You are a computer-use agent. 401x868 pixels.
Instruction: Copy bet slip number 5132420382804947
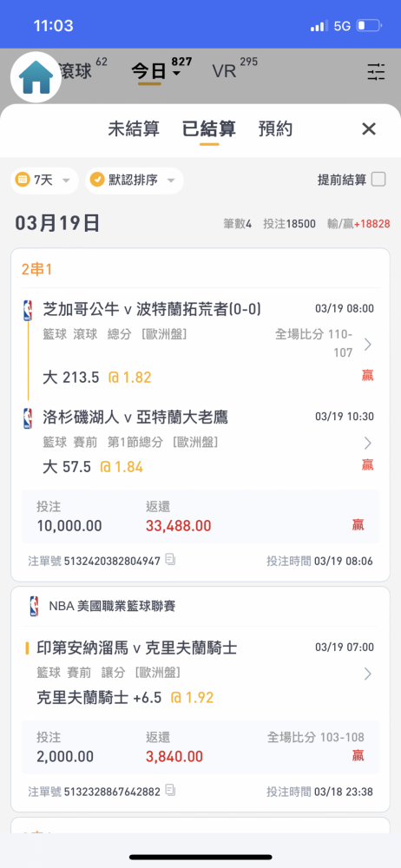(171, 560)
